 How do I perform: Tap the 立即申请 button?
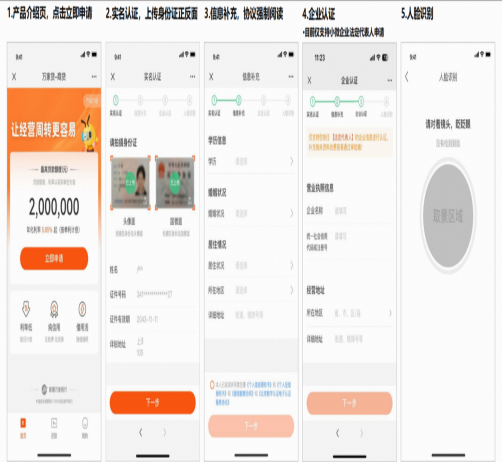54,258
